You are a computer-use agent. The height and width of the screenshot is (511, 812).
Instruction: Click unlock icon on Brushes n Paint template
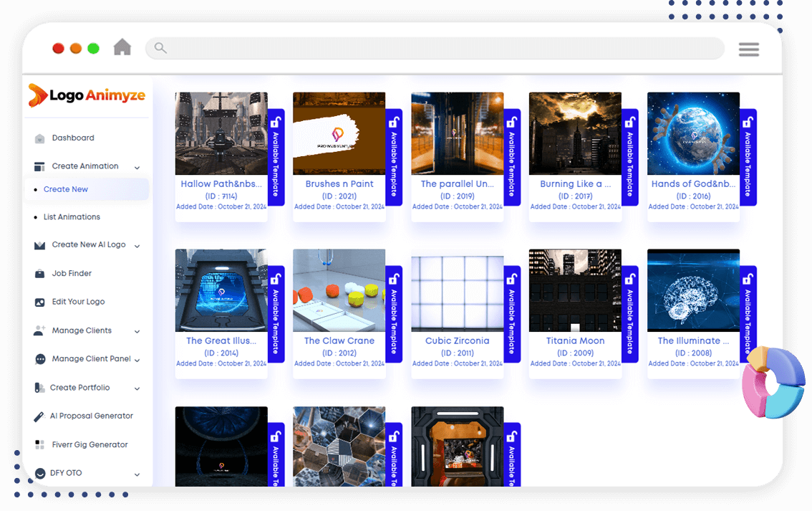click(394, 123)
